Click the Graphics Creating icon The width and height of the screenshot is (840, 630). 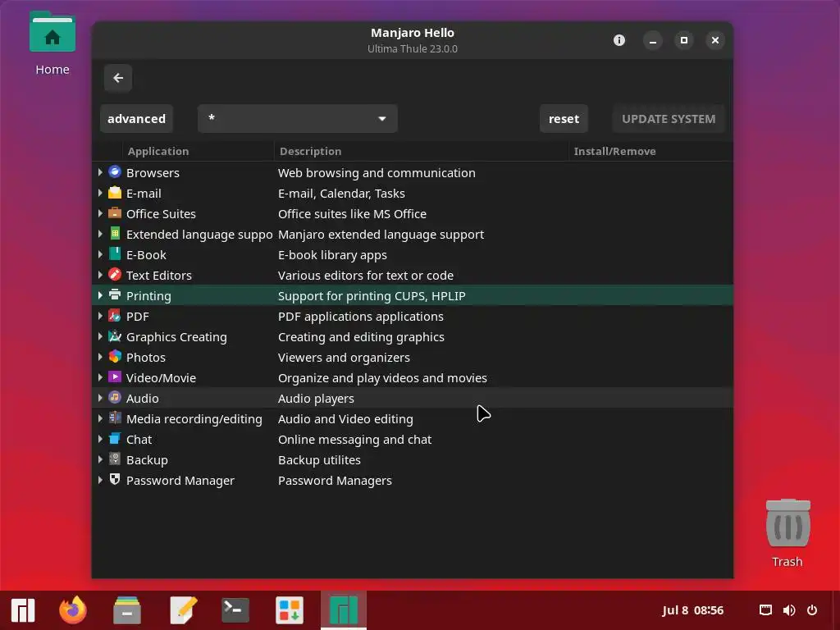point(115,336)
